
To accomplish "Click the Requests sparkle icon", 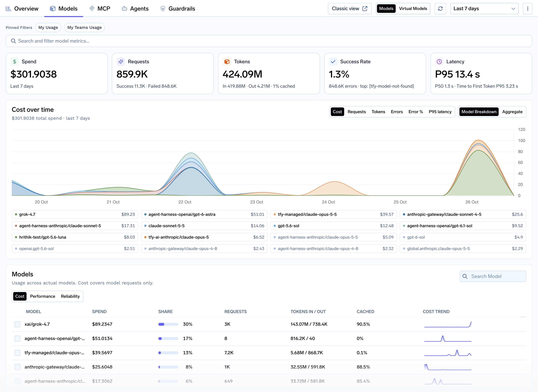I will tap(121, 62).
